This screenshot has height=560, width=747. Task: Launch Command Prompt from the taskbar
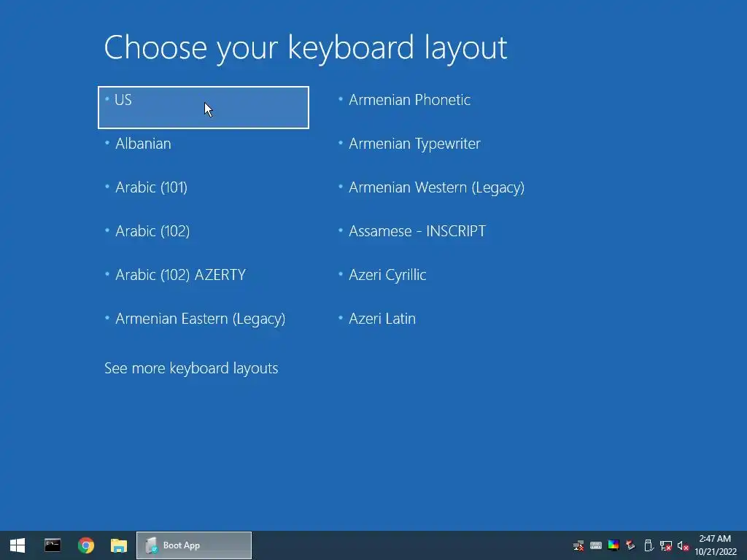tap(53, 545)
